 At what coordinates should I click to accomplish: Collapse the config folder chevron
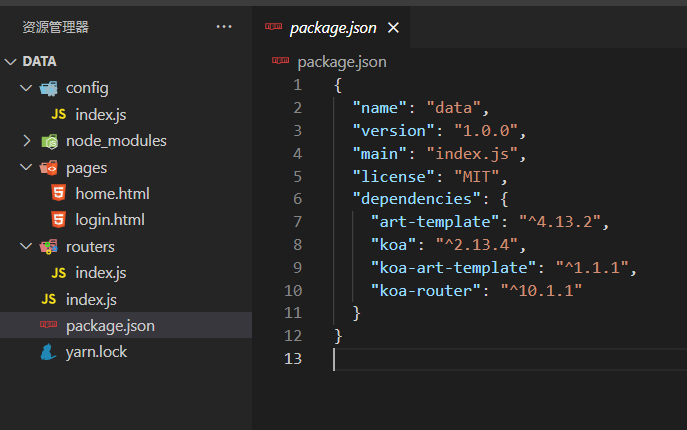point(27,88)
